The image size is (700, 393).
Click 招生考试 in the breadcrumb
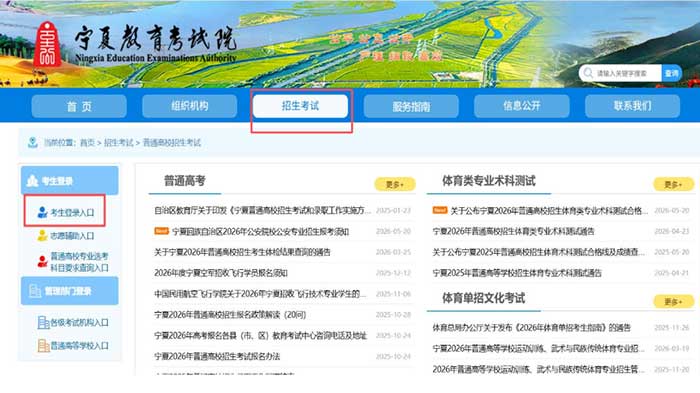click(118, 143)
